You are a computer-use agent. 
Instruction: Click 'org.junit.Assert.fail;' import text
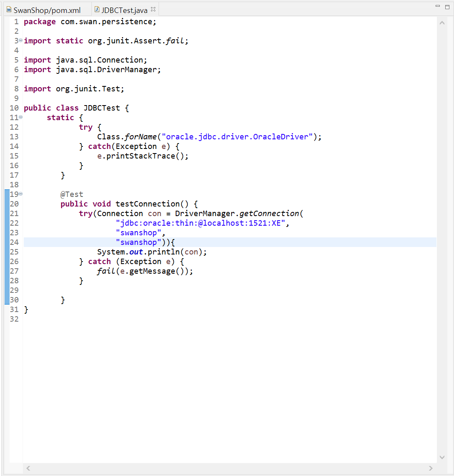pos(138,41)
